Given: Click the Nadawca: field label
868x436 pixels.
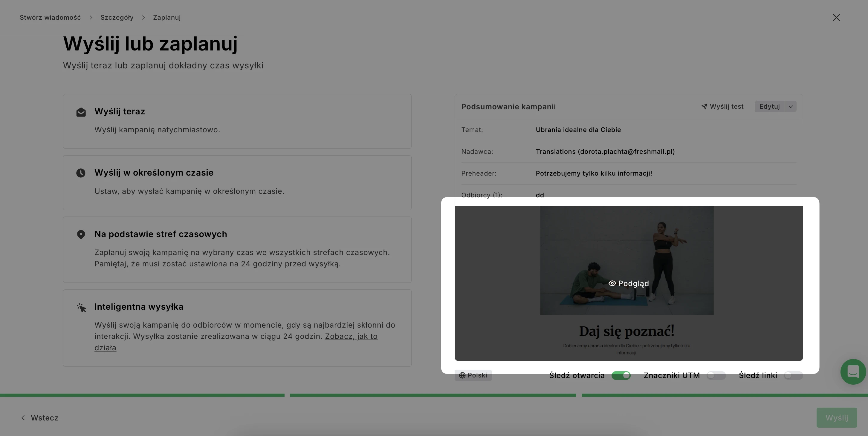Looking at the screenshot, I should click(x=477, y=151).
